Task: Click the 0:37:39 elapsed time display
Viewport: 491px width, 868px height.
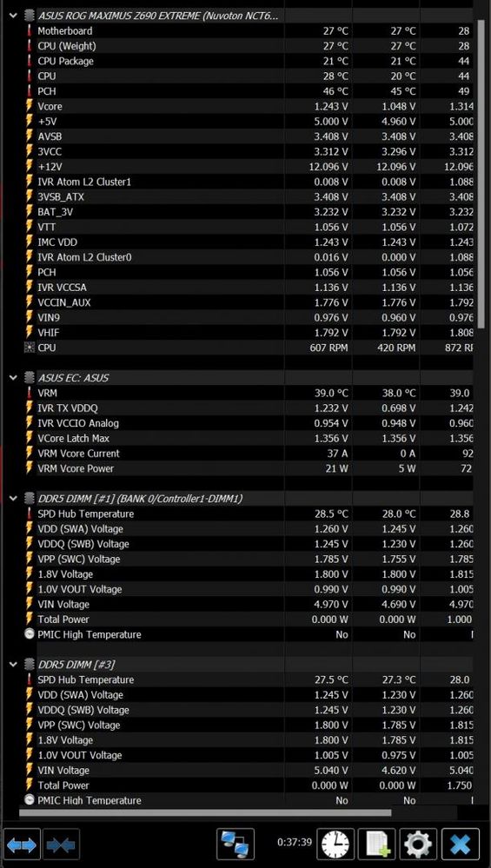Action: click(295, 842)
